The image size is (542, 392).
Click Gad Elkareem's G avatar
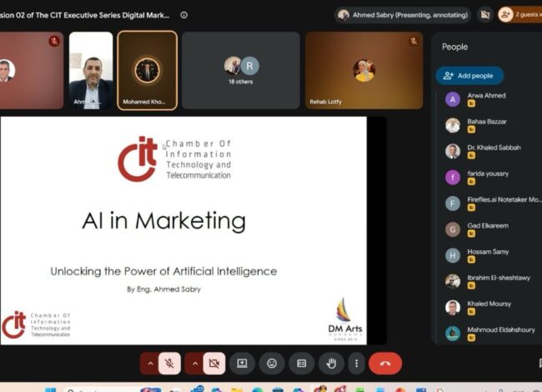pos(453,229)
